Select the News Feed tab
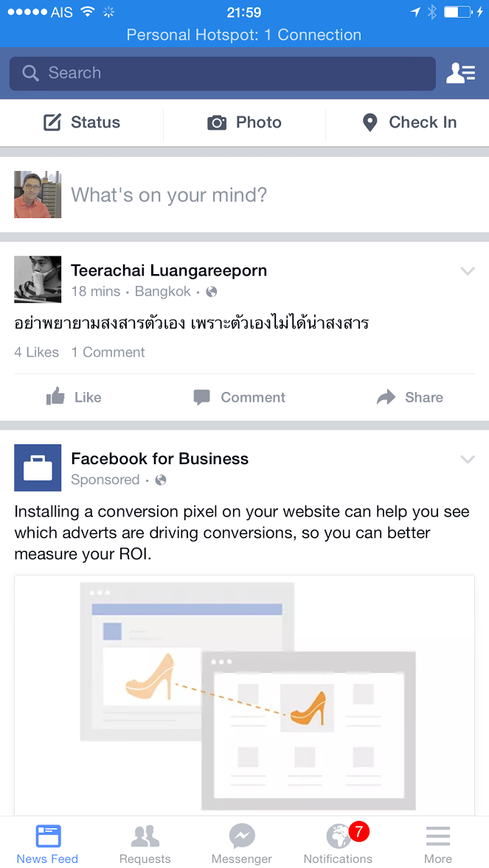489x868 pixels. click(48, 843)
